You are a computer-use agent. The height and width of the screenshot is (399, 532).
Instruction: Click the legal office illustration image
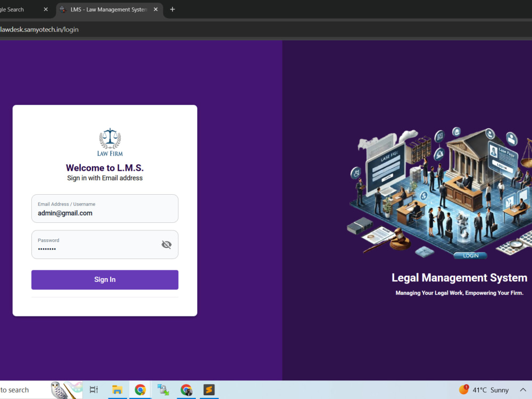(439, 194)
